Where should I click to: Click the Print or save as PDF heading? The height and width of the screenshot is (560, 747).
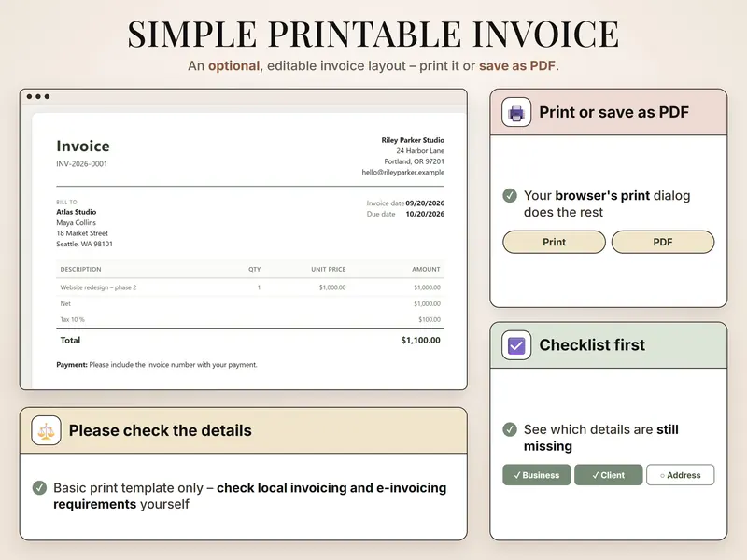[x=614, y=112]
